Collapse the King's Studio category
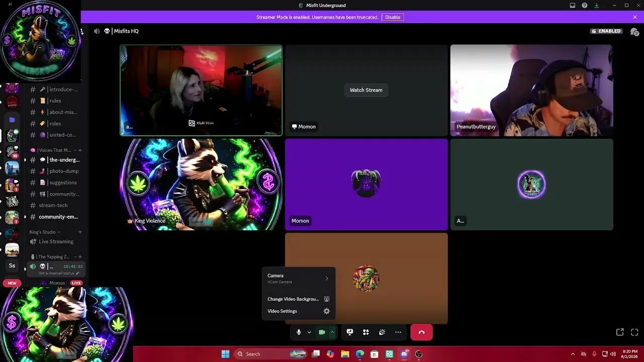Image resolution: width=644 pixels, height=362 pixels. tap(44, 232)
